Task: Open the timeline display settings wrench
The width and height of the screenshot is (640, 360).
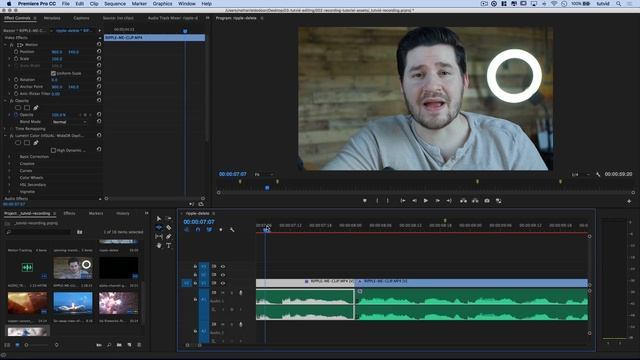Action: pos(232,230)
